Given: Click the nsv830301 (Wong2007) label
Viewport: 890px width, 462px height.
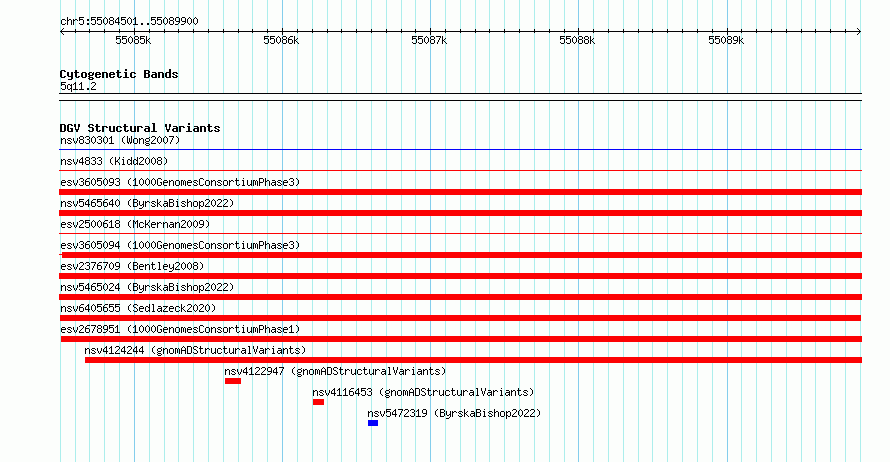Looking at the screenshot, I should pyautogui.click(x=120, y=140).
